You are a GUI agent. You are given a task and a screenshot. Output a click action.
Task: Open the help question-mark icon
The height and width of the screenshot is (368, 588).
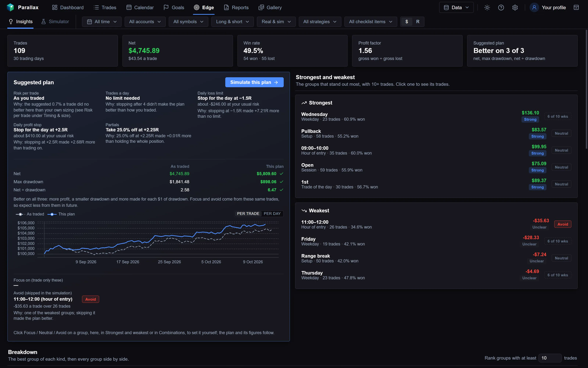[x=501, y=8]
